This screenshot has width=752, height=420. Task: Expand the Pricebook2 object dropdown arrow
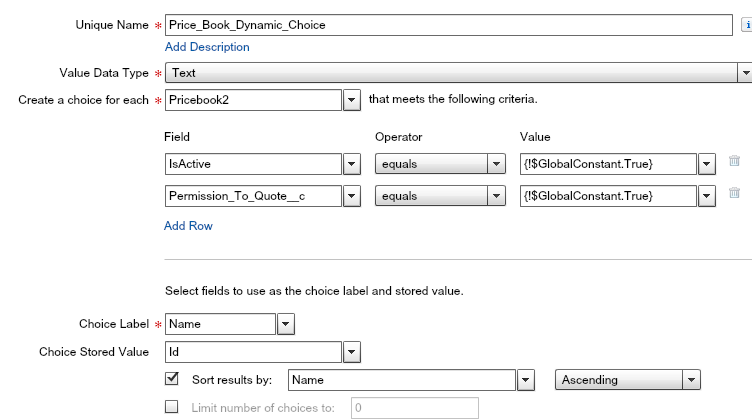pos(351,100)
